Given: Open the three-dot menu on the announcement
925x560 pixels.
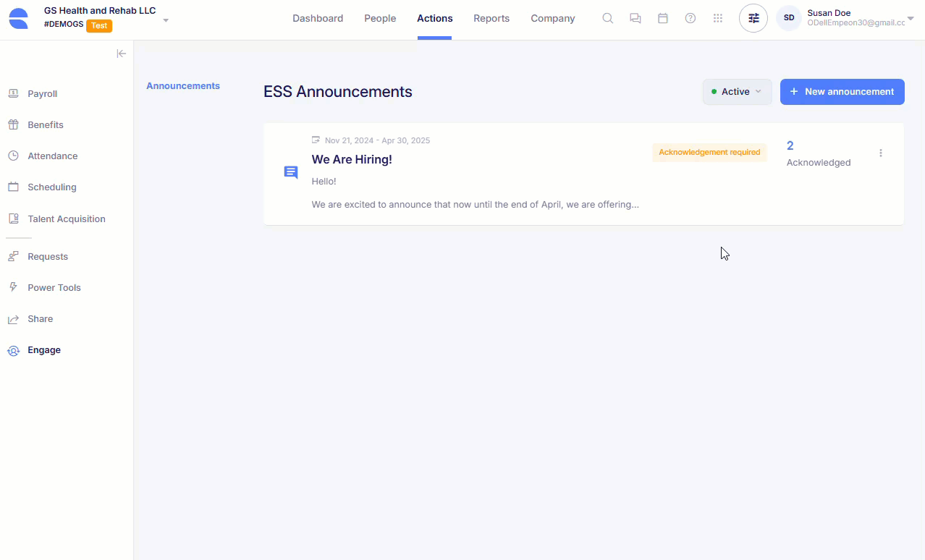Looking at the screenshot, I should pos(881,153).
